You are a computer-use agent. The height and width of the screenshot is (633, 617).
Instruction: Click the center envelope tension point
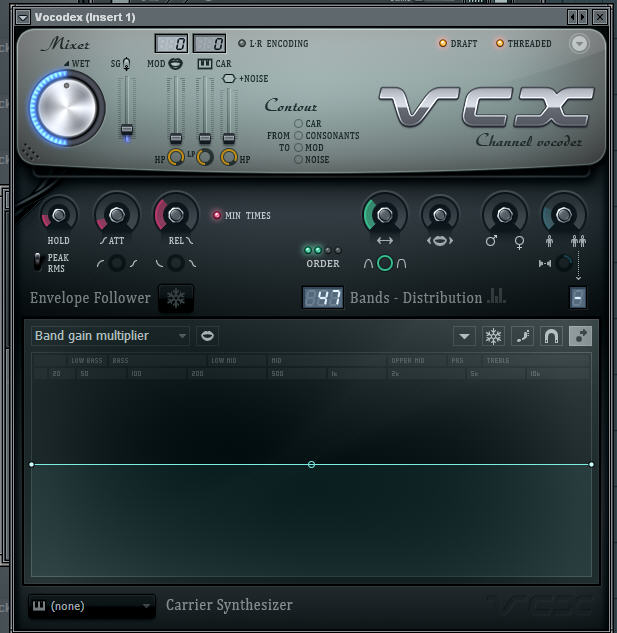click(311, 465)
